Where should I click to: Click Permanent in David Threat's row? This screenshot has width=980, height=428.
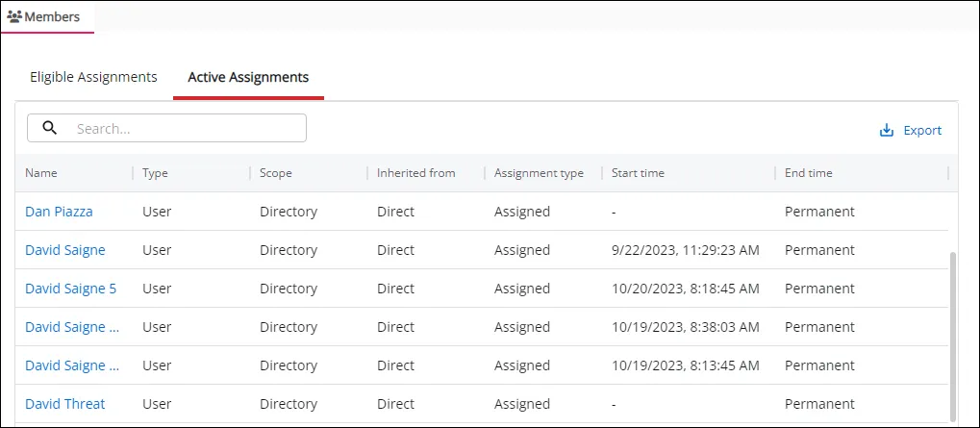(x=819, y=404)
